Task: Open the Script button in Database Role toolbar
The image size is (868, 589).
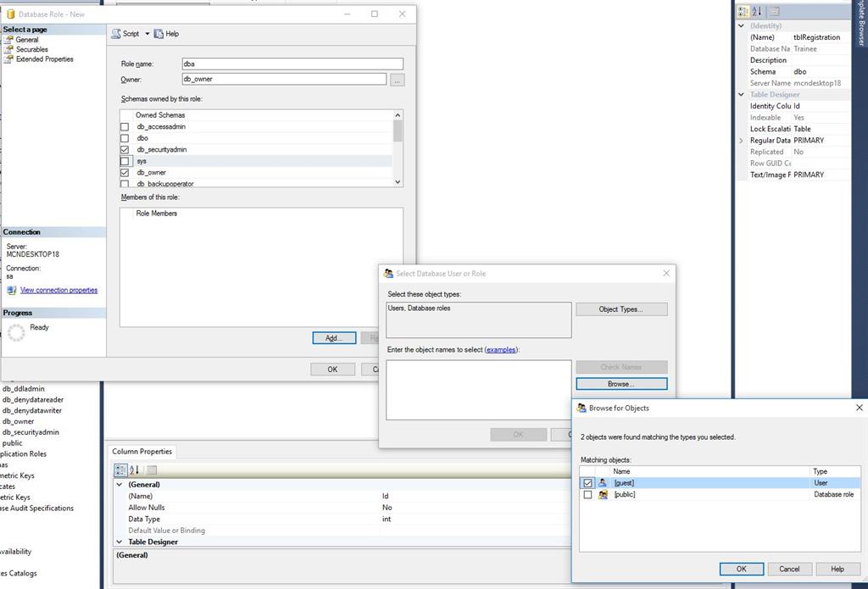Action: (x=125, y=34)
